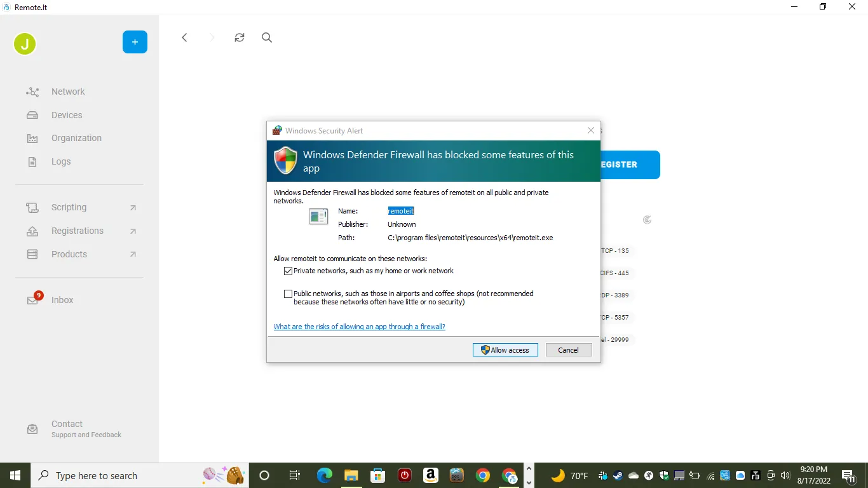The image size is (868, 488).
Task: Open the search magnifier icon
Action: click(x=267, y=37)
